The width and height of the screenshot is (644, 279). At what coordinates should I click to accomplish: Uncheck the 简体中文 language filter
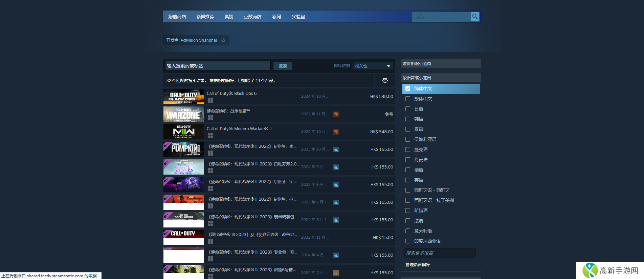coord(408,88)
